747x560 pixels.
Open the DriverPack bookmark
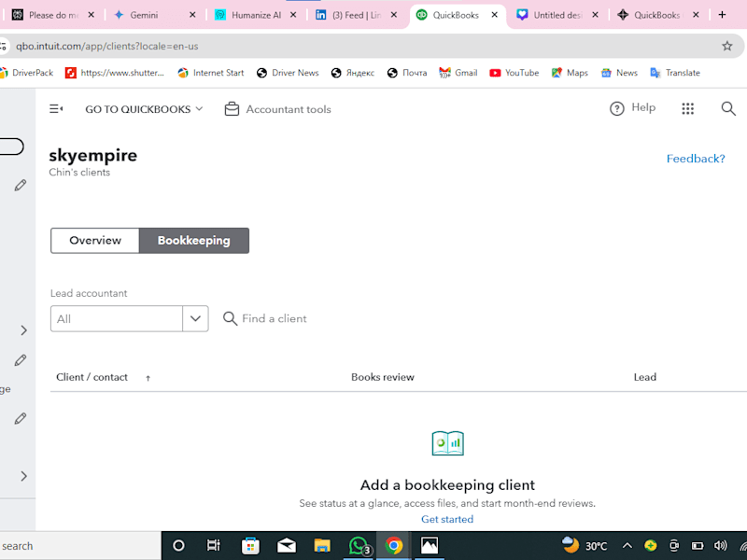click(27, 73)
